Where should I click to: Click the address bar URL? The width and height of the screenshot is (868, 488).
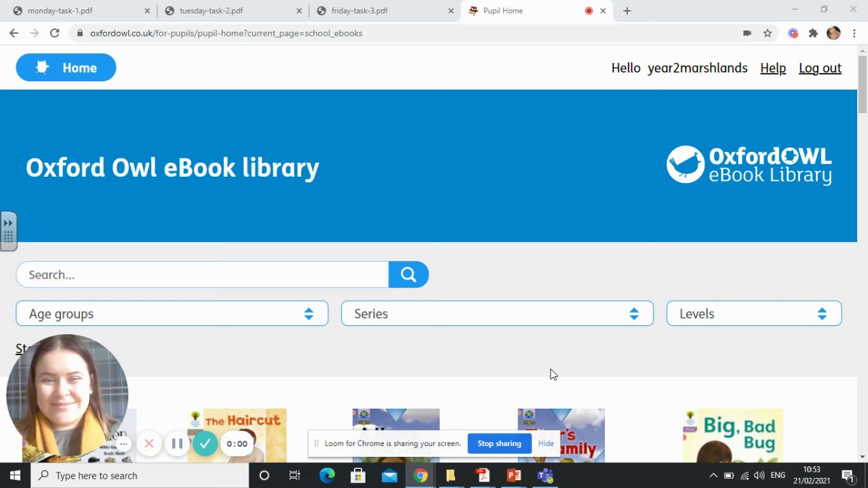point(226,33)
